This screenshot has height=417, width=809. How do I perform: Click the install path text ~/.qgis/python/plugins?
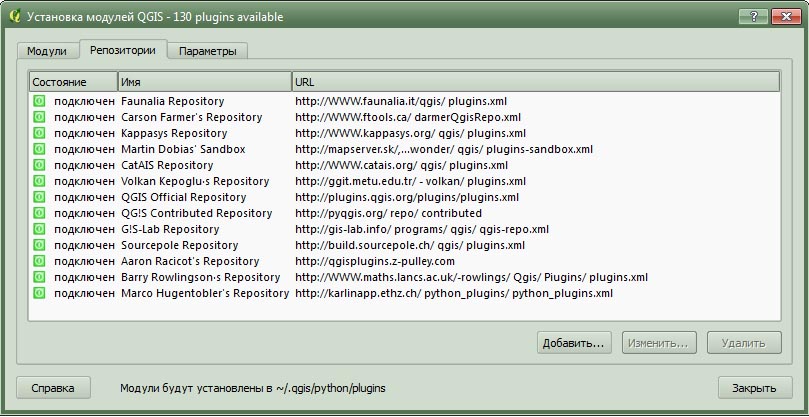330,388
